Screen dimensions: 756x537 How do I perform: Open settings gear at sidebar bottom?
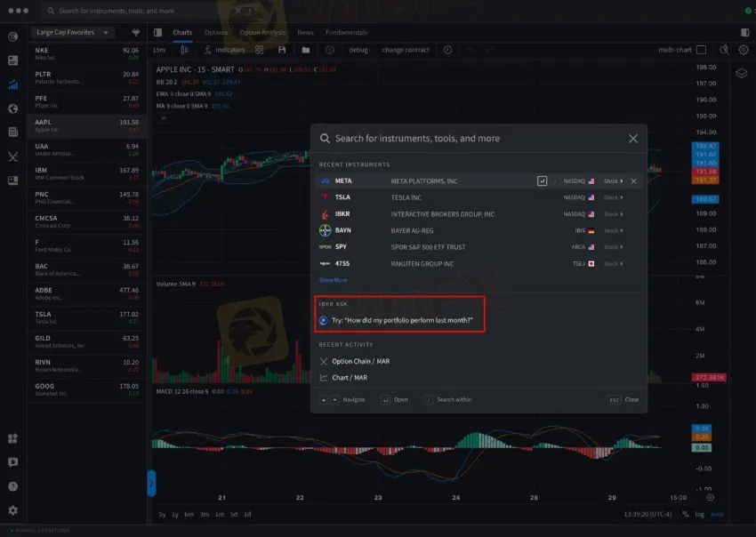coord(12,510)
